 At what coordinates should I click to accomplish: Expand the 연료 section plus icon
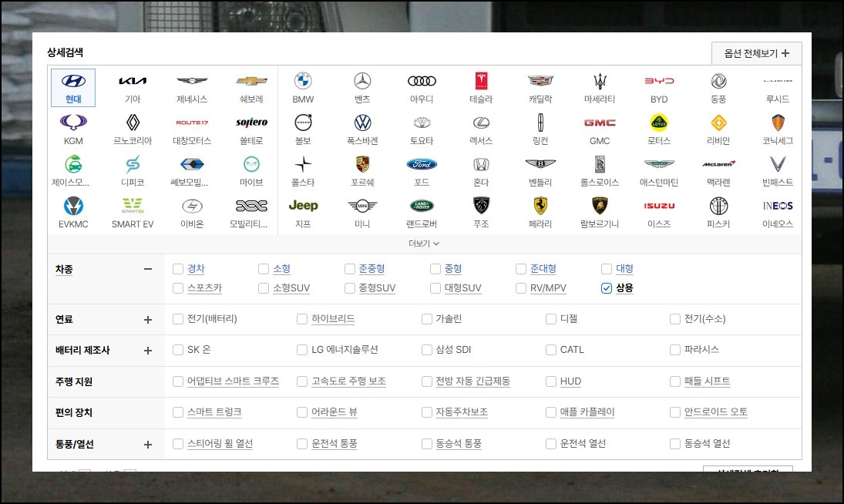[147, 320]
